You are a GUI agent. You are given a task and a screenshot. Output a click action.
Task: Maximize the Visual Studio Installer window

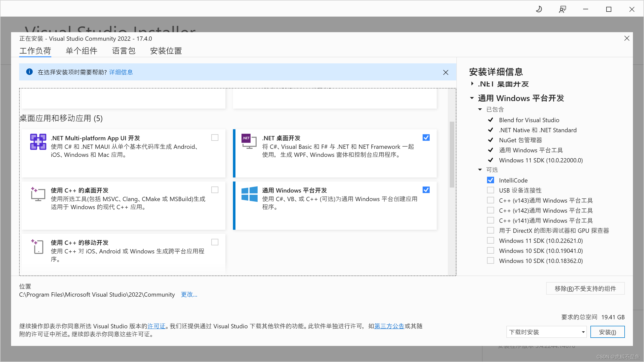click(x=609, y=9)
